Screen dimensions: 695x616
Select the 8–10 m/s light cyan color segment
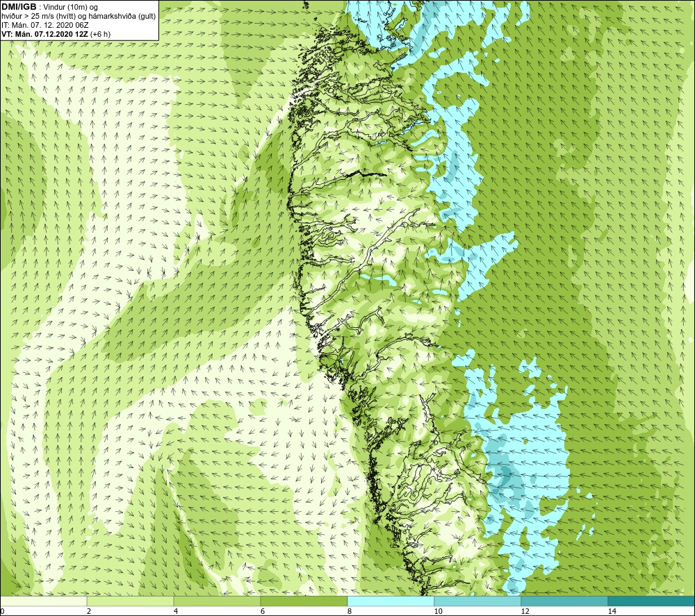(391, 601)
